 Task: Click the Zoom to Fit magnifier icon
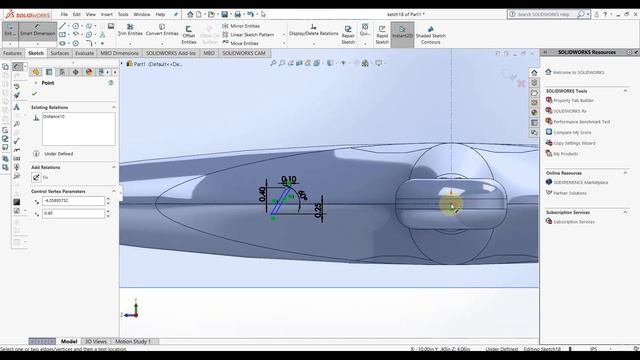tap(273, 63)
